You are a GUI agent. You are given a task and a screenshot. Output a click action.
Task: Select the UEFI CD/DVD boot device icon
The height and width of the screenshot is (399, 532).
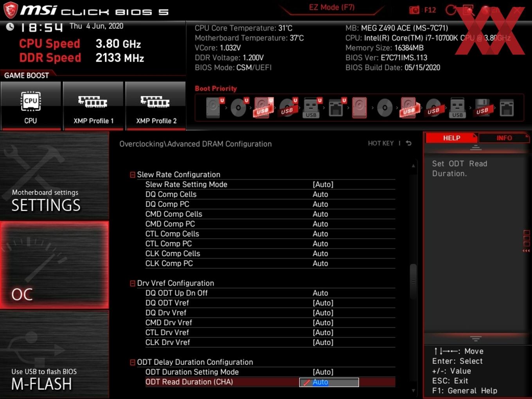[x=238, y=108]
